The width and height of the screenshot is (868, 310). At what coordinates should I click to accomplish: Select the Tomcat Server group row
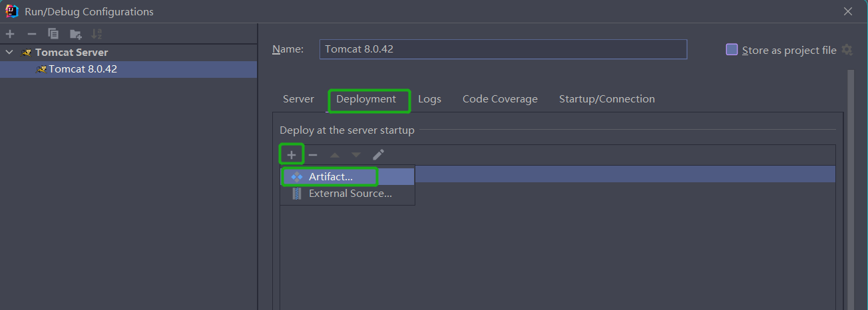128,52
